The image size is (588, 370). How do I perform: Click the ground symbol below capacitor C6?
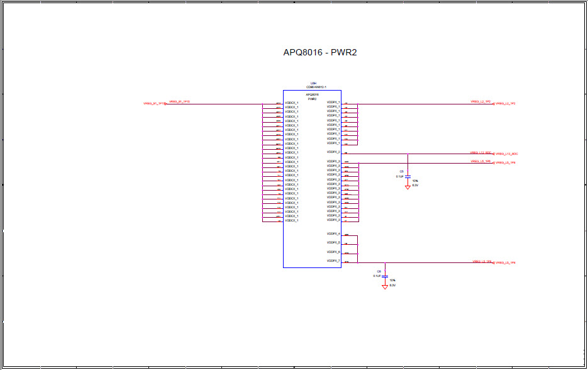click(385, 286)
